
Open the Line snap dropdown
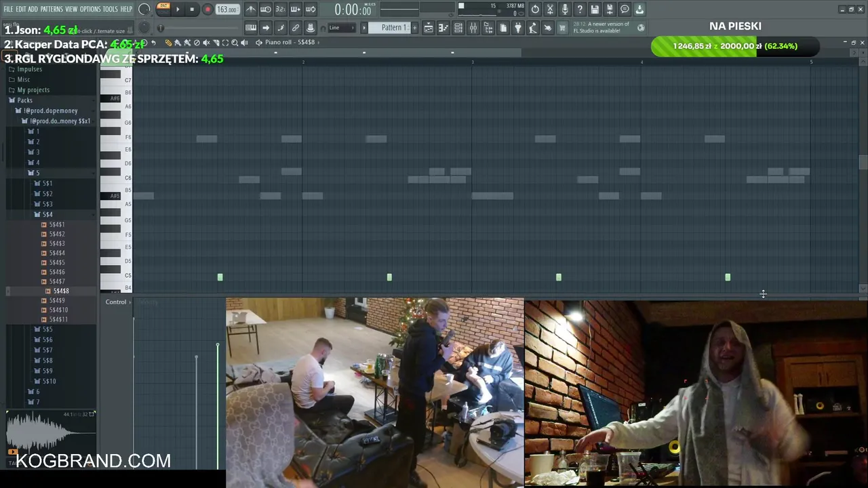(x=341, y=28)
